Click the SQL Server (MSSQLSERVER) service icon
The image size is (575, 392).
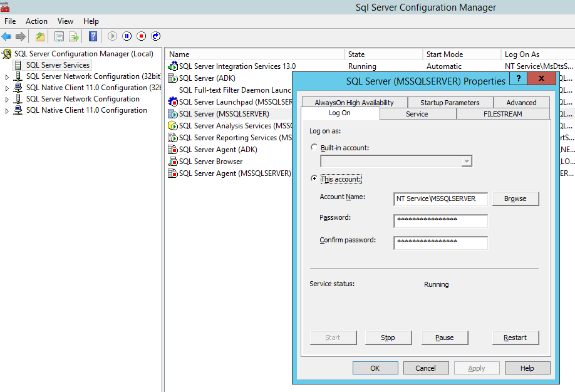point(173,114)
